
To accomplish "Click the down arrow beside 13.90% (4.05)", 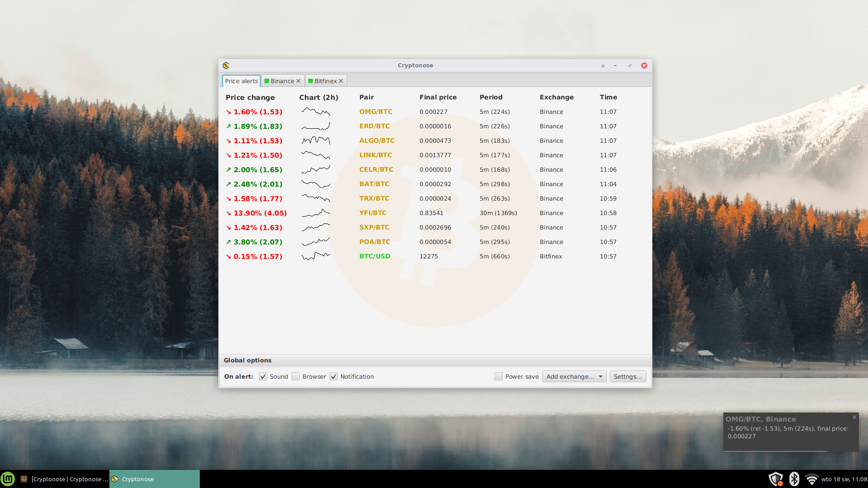I will tap(228, 213).
